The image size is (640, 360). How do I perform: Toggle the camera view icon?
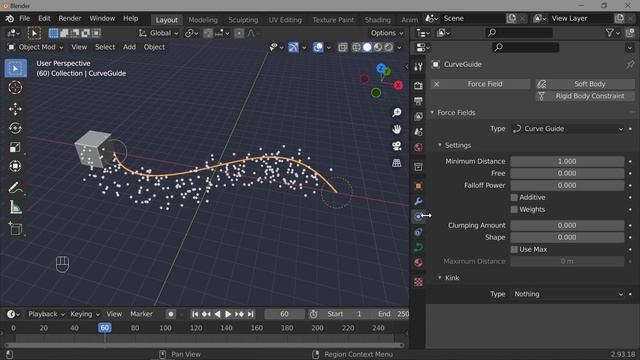pos(396,146)
